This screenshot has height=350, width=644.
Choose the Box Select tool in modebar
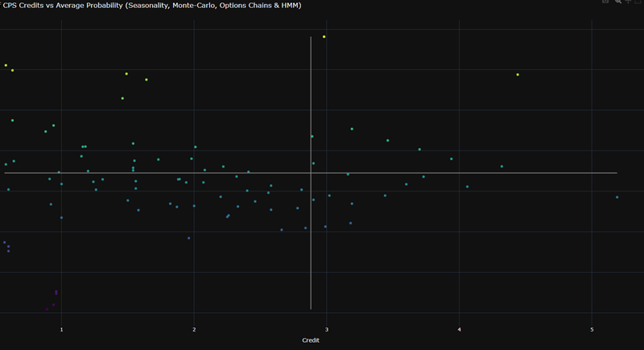click(639, 2)
